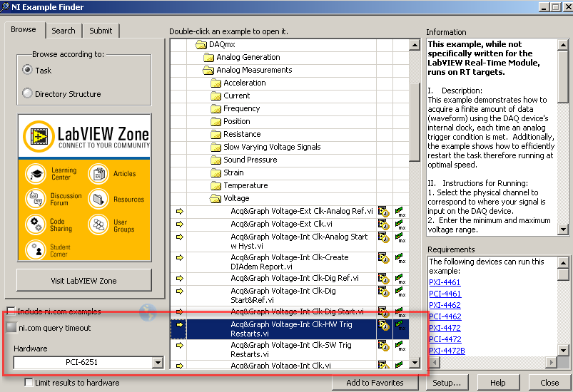Click DAQmx icon for Int Clk-SW Trig Restarts.vi
The image size is (573, 392).
tap(400, 346)
